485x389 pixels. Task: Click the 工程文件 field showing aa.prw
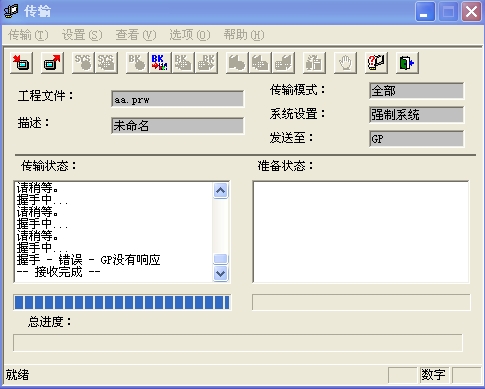pos(177,99)
